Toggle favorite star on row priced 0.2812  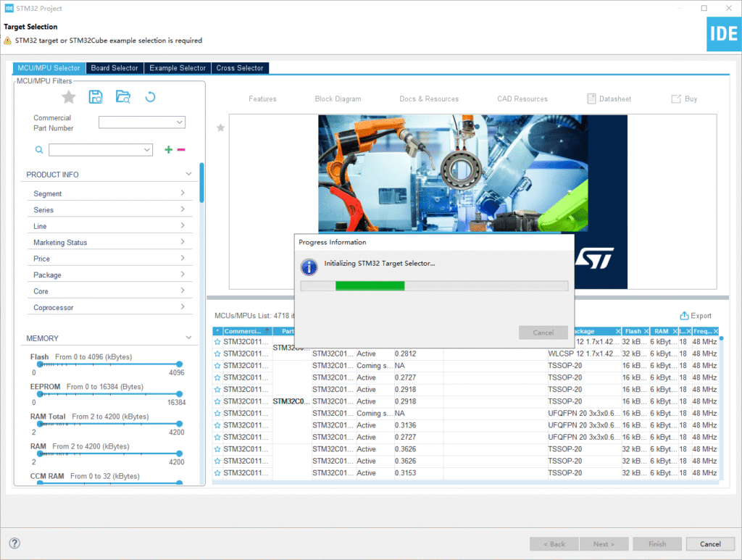tap(217, 354)
